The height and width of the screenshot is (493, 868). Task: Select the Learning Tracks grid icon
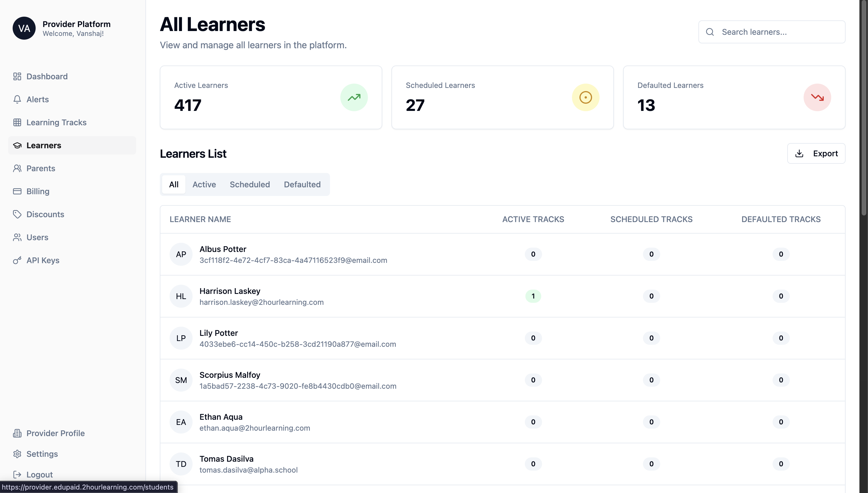click(x=17, y=122)
